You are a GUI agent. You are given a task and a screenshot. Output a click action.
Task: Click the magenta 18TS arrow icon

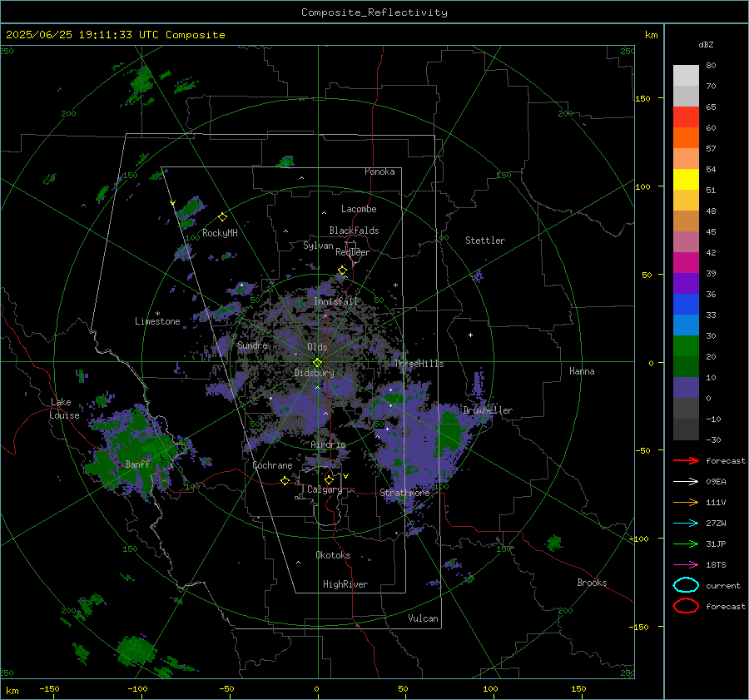click(686, 565)
